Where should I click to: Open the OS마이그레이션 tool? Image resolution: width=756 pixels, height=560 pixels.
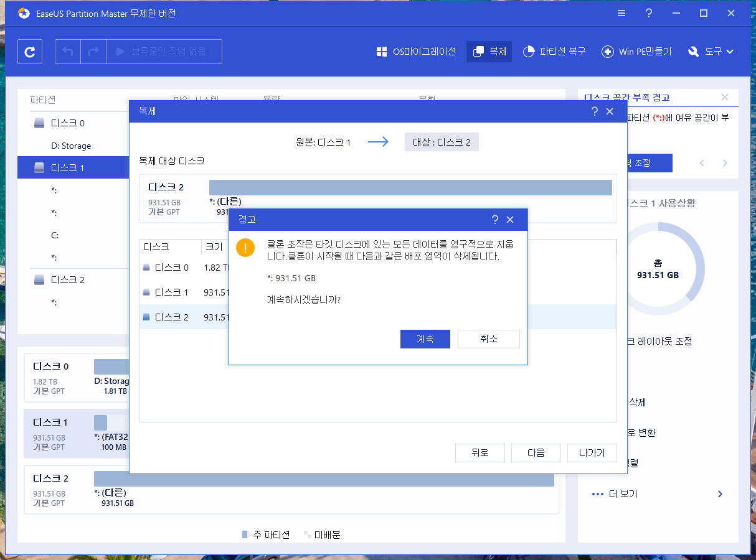(416, 52)
